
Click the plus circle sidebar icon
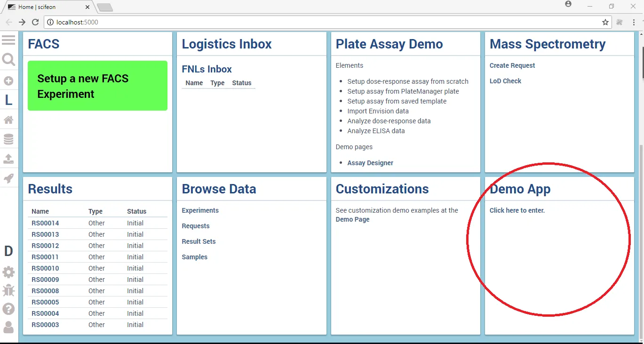click(8, 81)
